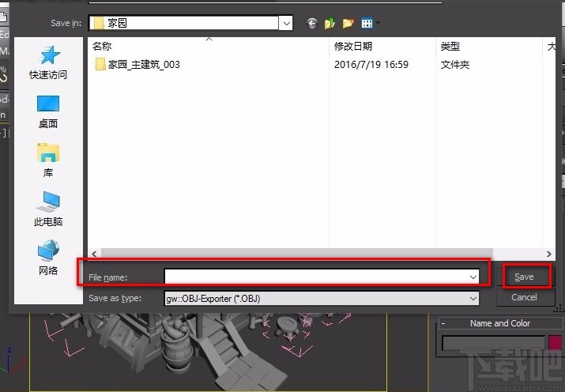Expand the File name history dropdown
The image size is (565, 392).
point(473,277)
